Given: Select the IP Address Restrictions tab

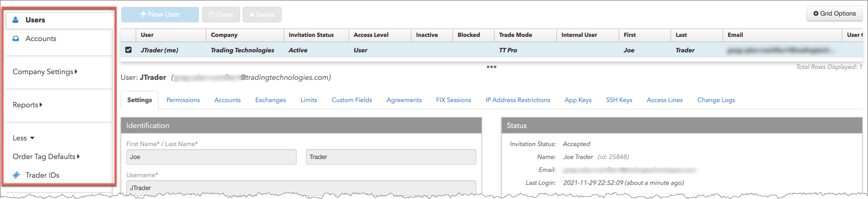Looking at the screenshot, I should 518,100.
